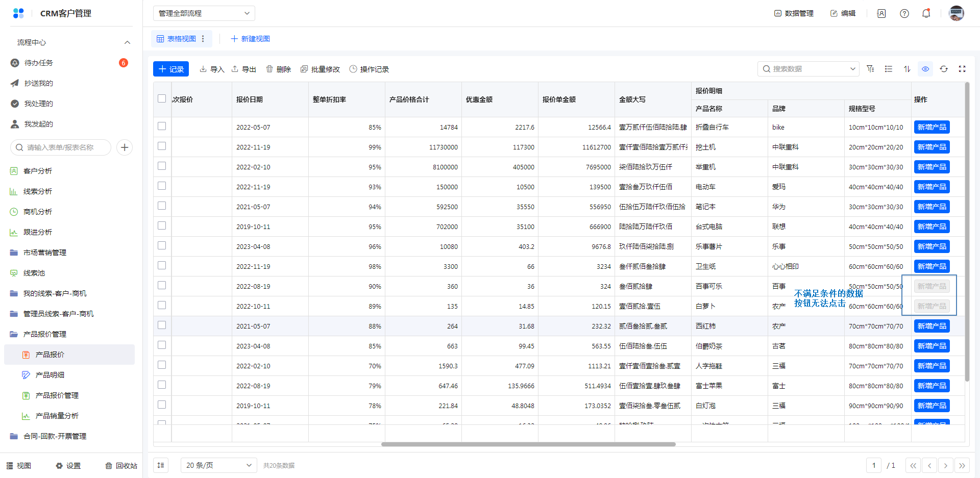Click the horizontal scrollbar under the table
The height and width of the screenshot is (478, 980).
[528, 444]
